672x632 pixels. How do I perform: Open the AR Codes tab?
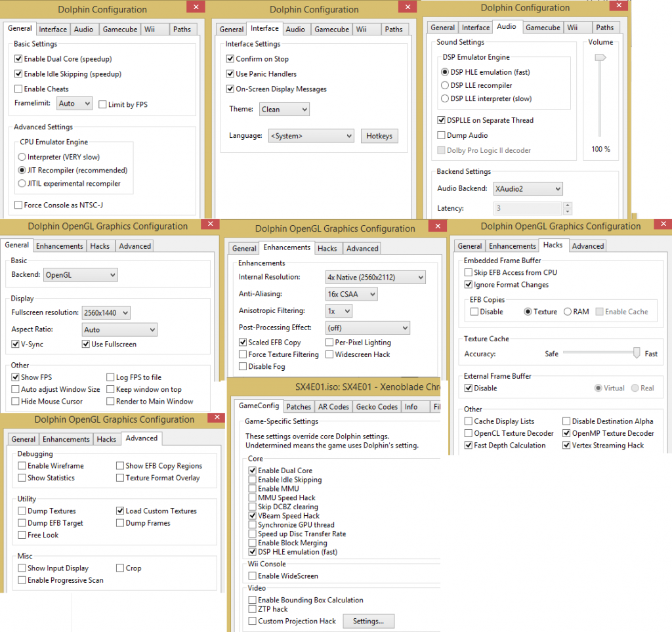pos(333,407)
